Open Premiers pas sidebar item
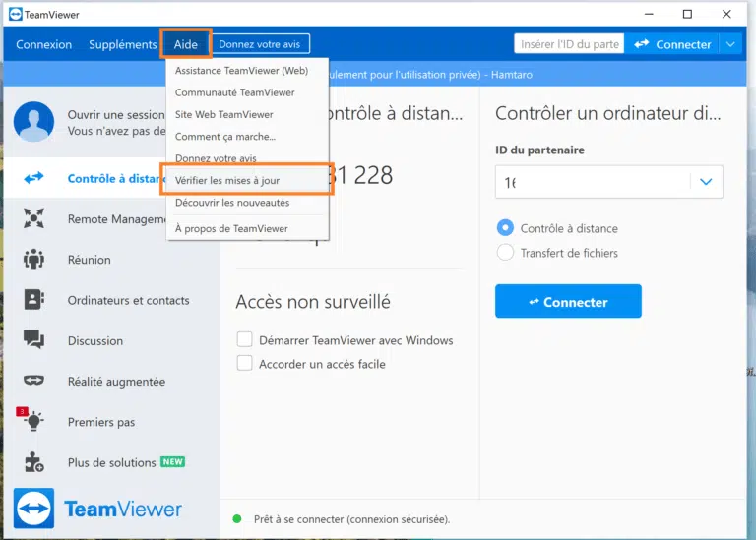 (x=111, y=422)
